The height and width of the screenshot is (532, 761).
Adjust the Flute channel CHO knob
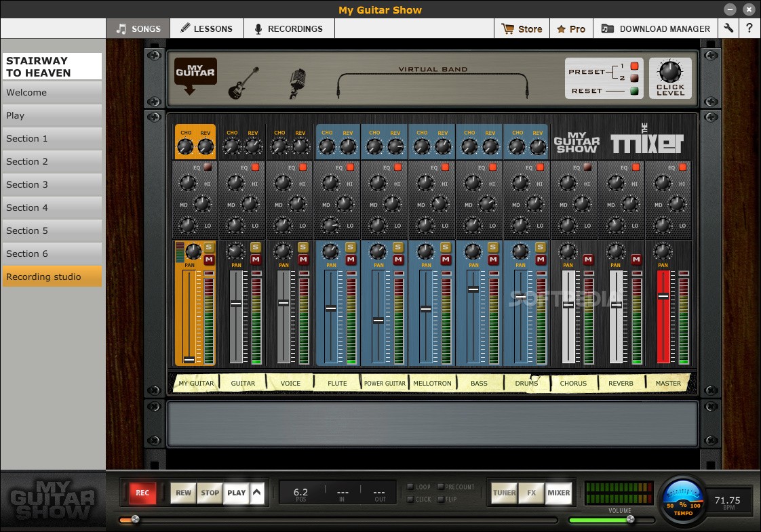(x=327, y=146)
